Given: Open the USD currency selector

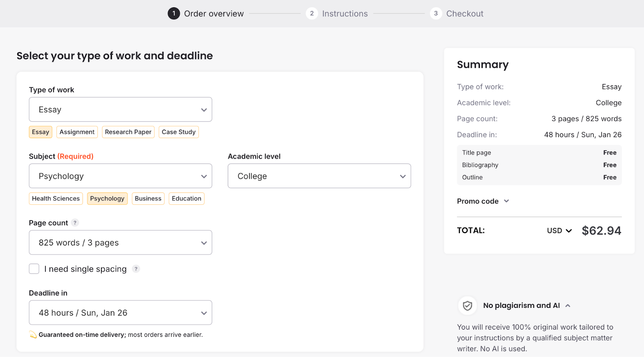Looking at the screenshot, I should [x=559, y=230].
